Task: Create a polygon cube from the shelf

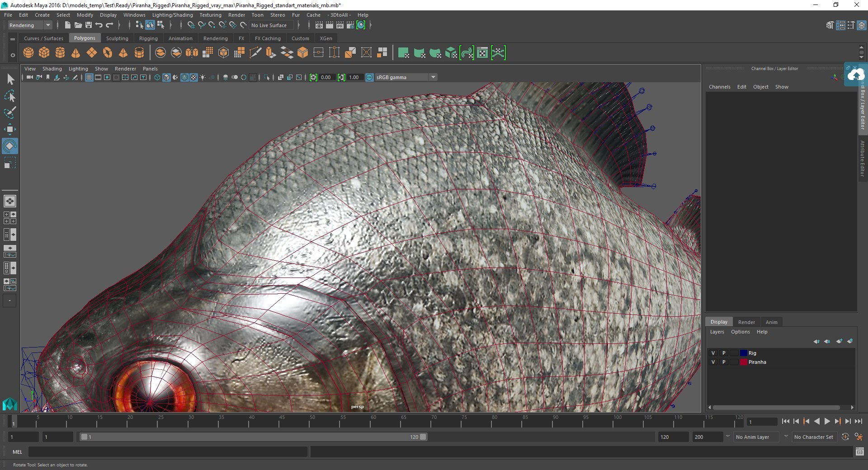Action: (44, 53)
